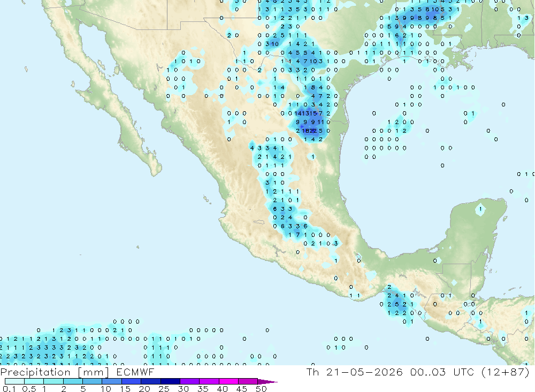Screen dimensions: 535x392
Task: Click the '0 6 3 3 6' value row
Action: (291, 226)
